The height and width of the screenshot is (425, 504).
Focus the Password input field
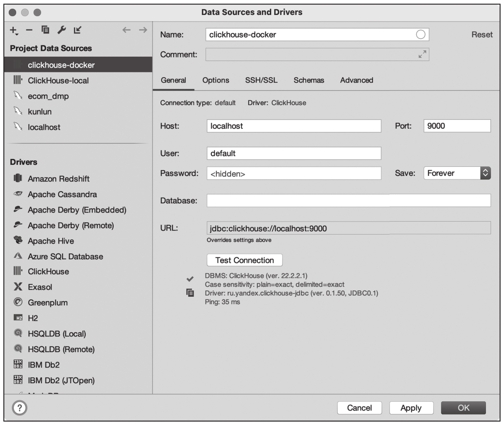click(x=294, y=173)
